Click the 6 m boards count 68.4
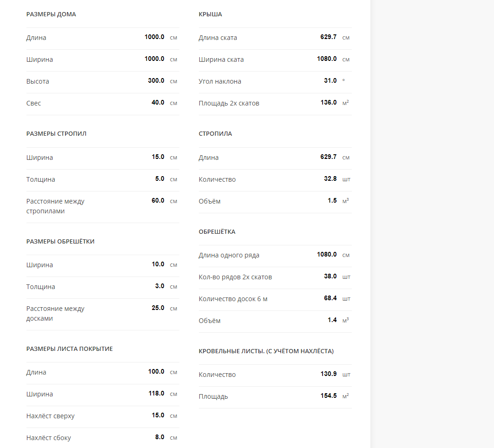The image size is (494, 448). 330,298
